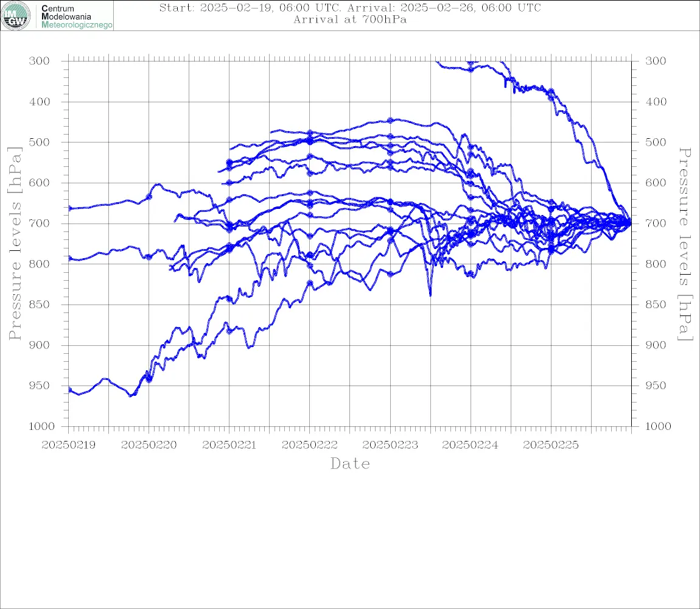The width and height of the screenshot is (700, 609).
Task: Click the right axis 850 label
Action: (x=656, y=304)
